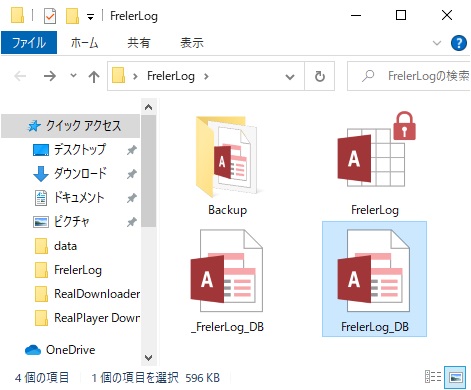Image resolution: width=471 pixels, height=390 pixels.
Task: Click the FrelerLogの検索 search box
Action: tap(409, 76)
